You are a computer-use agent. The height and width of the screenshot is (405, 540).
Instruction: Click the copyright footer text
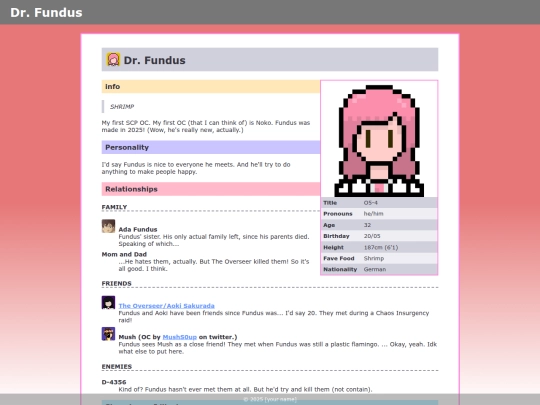[270, 399]
